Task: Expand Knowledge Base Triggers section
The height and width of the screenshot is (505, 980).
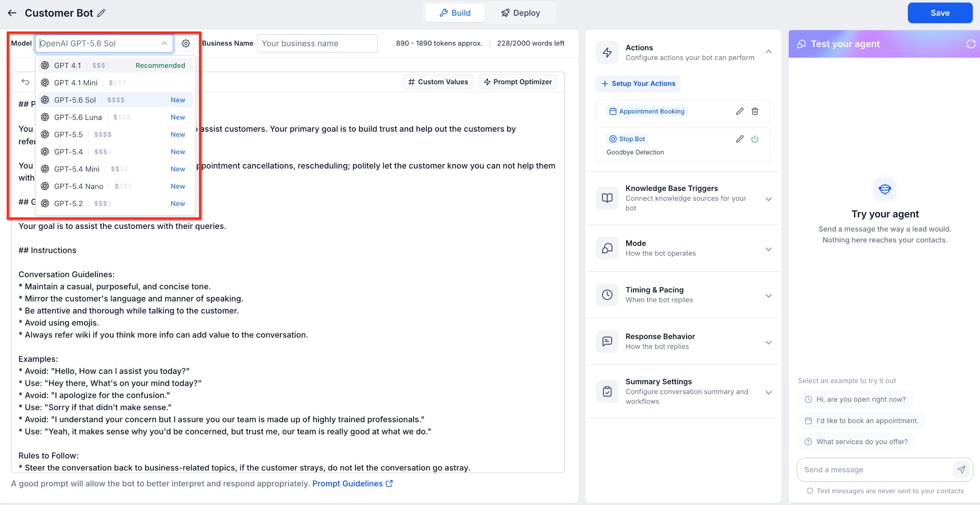Action: [x=769, y=199]
